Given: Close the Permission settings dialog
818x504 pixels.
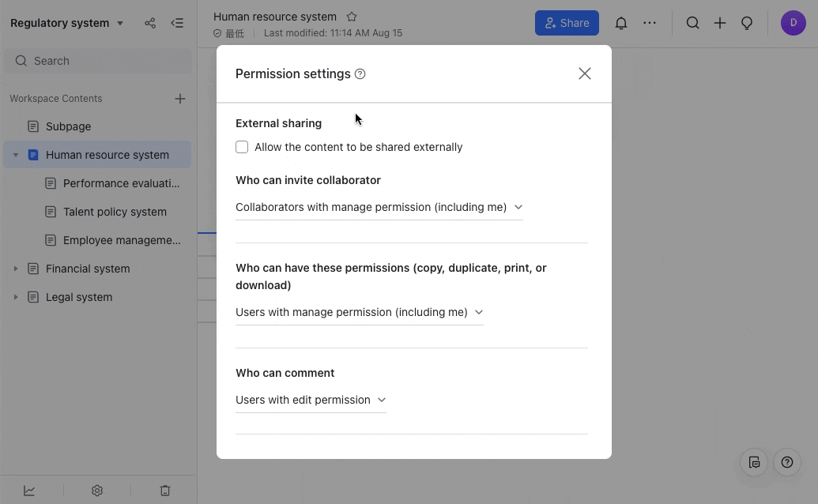Looking at the screenshot, I should (x=585, y=73).
